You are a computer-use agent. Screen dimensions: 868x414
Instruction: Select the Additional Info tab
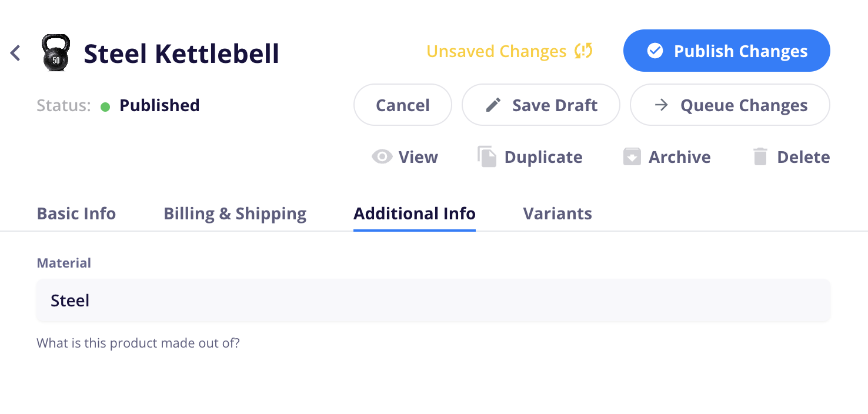pyautogui.click(x=415, y=213)
